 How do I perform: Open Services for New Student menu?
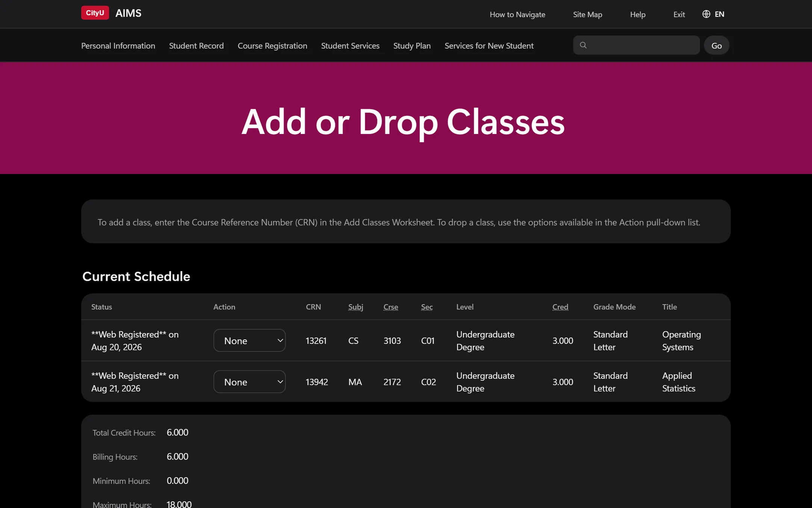pyautogui.click(x=489, y=46)
